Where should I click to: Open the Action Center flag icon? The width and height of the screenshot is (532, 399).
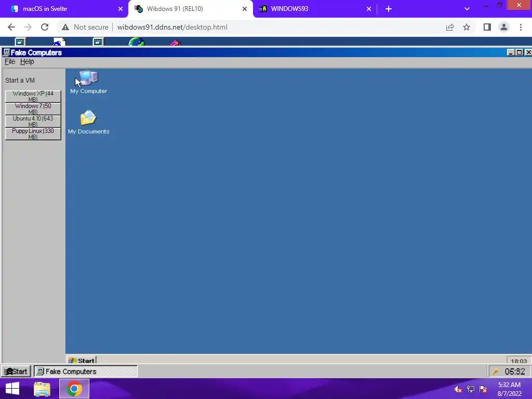pos(483,389)
